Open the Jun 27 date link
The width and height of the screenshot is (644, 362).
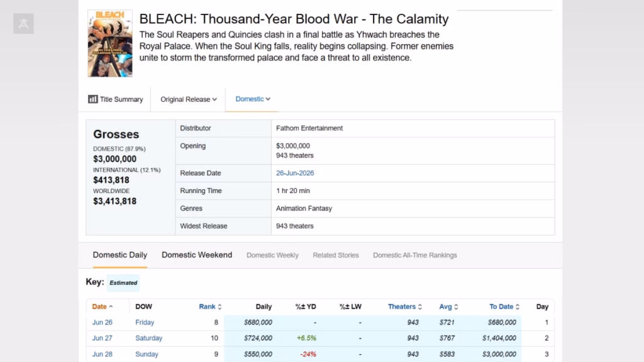click(103, 338)
